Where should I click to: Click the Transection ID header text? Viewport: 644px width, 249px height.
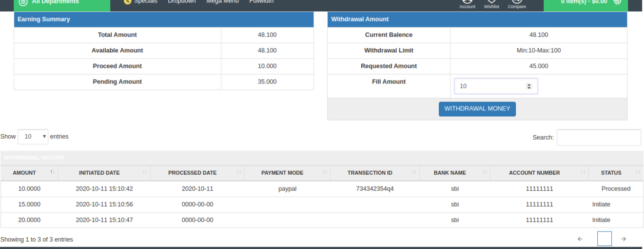[370, 173]
